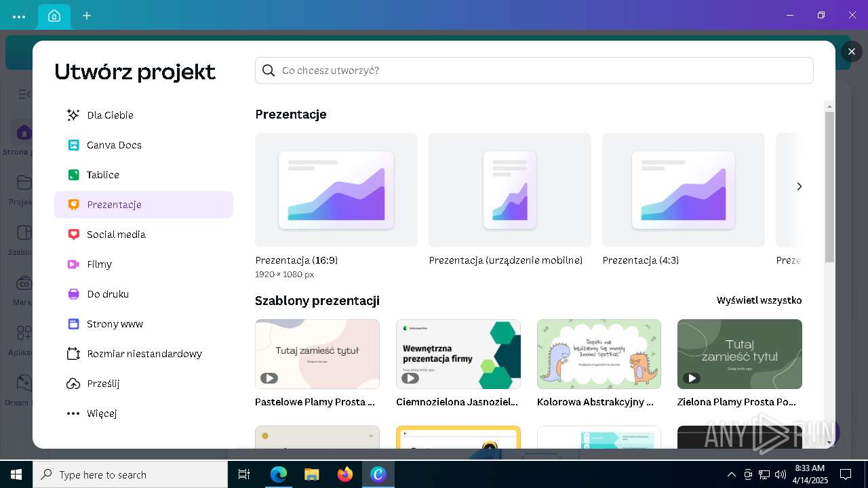Create a Prezentacja (4:3) design
This screenshot has width=868, height=488.
[684, 190]
